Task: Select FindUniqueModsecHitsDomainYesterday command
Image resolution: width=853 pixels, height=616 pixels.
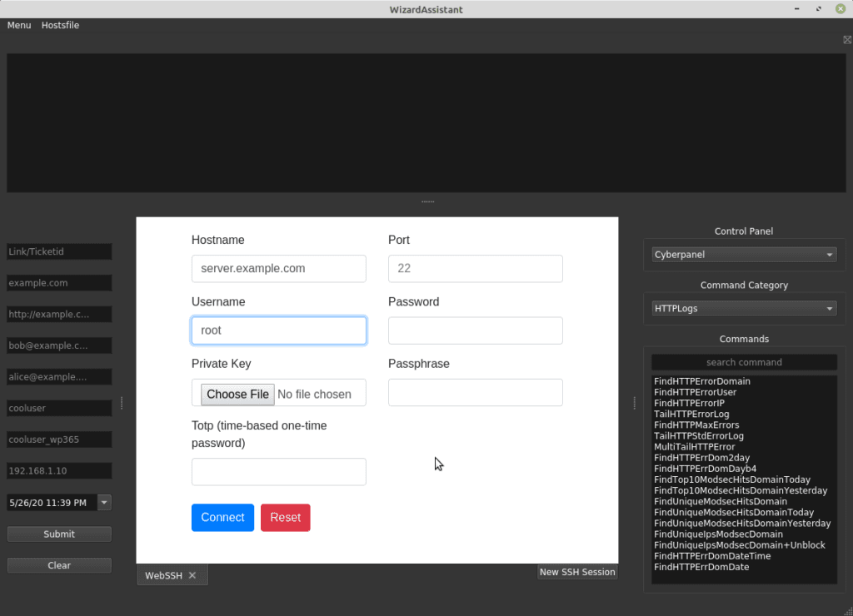Action: (742, 523)
